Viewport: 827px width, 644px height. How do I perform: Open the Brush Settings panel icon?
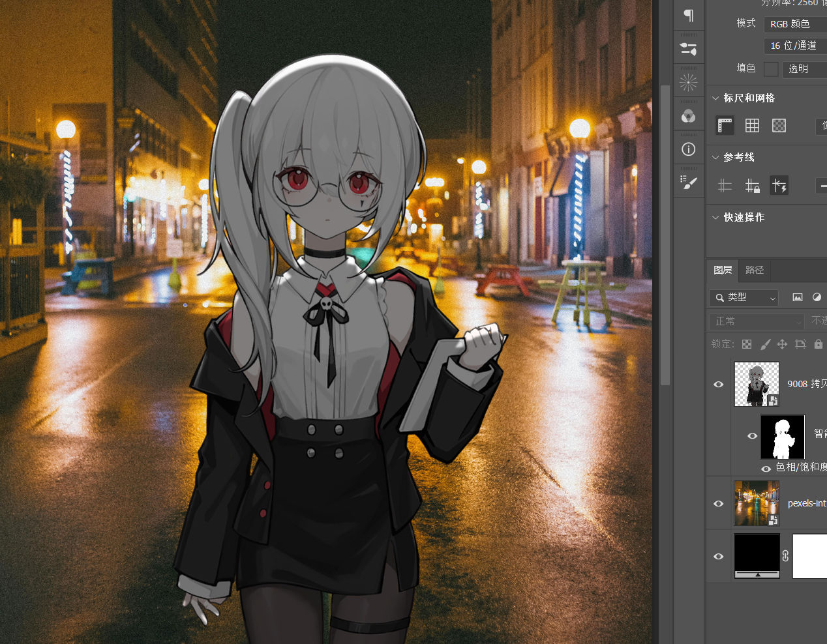pos(688,183)
